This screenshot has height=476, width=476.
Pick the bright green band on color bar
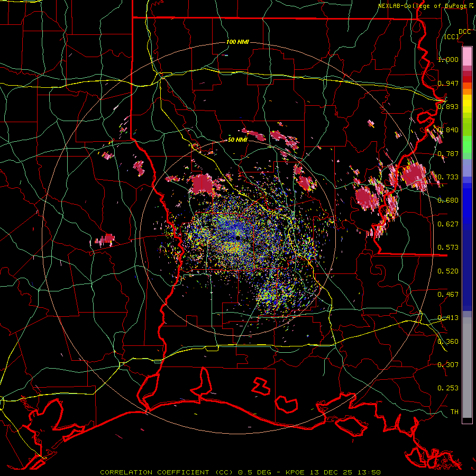point(467,144)
